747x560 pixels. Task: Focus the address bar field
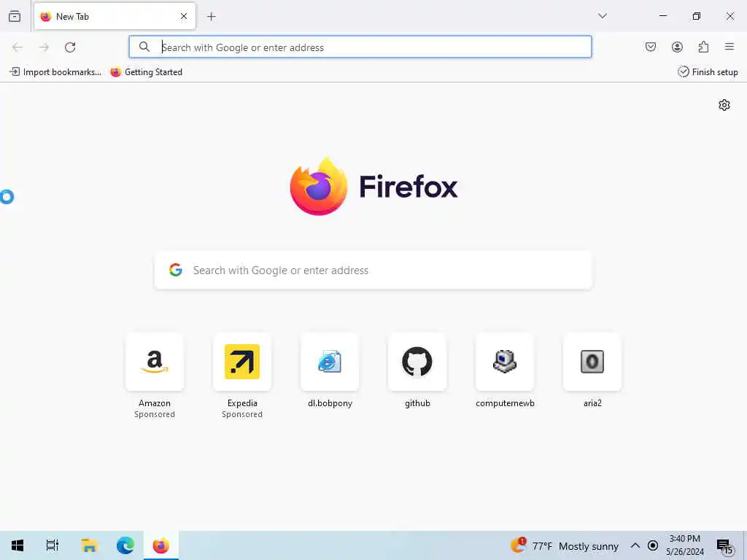[x=360, y=47]
